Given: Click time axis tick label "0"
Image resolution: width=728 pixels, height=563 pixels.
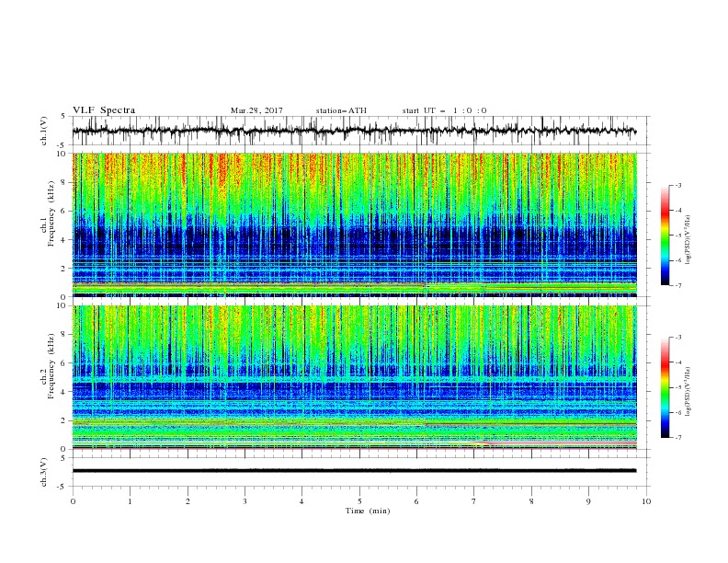Looking at the screenshot, I should point(73,501).
